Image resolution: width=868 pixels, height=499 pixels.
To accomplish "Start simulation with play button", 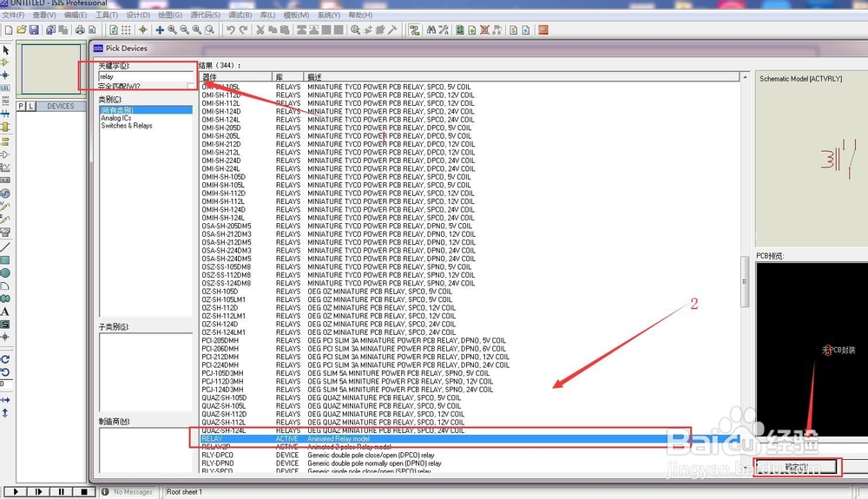I will 15,491.
